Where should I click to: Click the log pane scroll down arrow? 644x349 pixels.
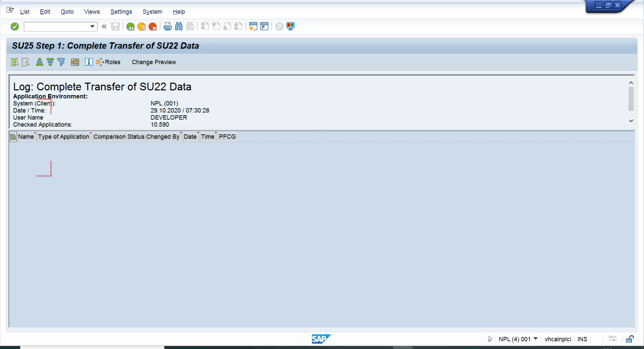(x=631, y=121)
